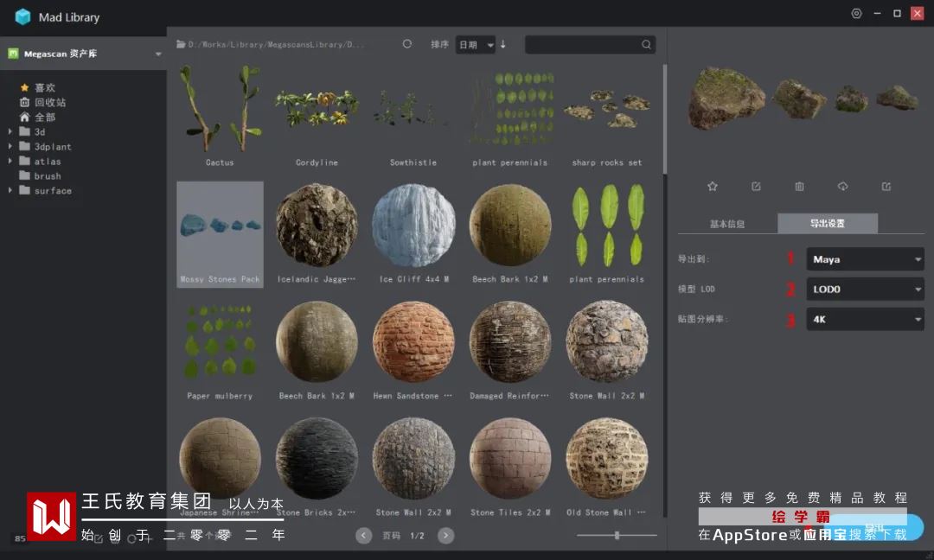This screenshot has height=560, width=934.
Task: Open the 贴图分辨率 4K dropdown
Action: [865, 320]
